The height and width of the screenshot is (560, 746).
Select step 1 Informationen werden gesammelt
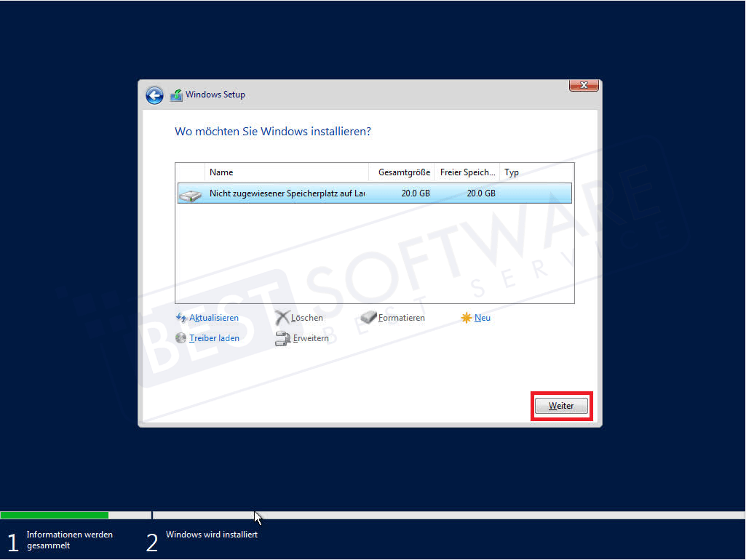tap(69, 539)
